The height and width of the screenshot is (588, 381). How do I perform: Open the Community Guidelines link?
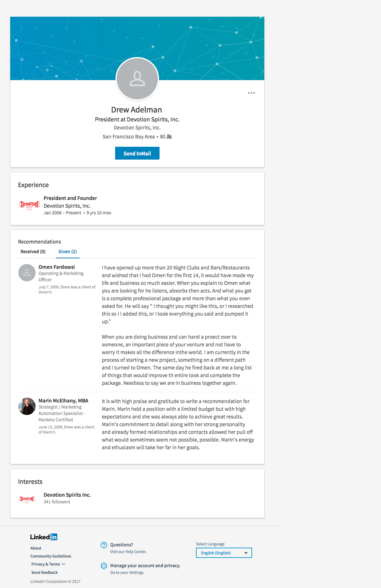51,556
